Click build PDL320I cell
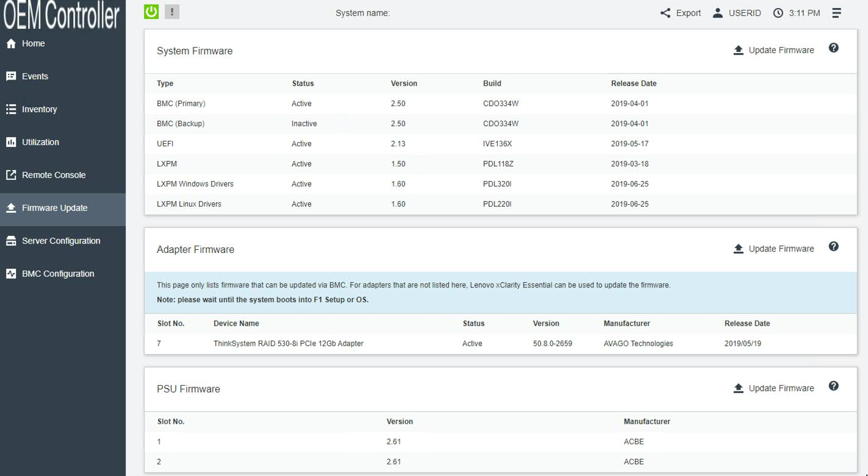The height and width of the screenshot is (476, 868). (x=497, y=184)
